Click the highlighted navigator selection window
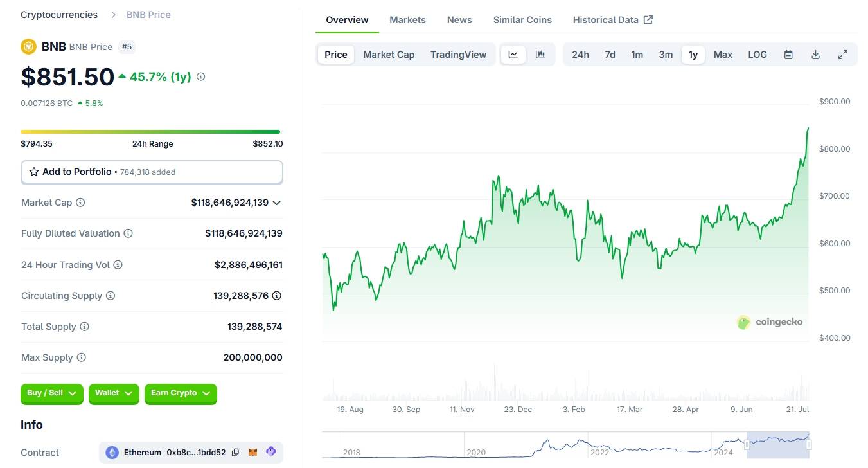This screenshot has width=868, height=468. point(777,445)
